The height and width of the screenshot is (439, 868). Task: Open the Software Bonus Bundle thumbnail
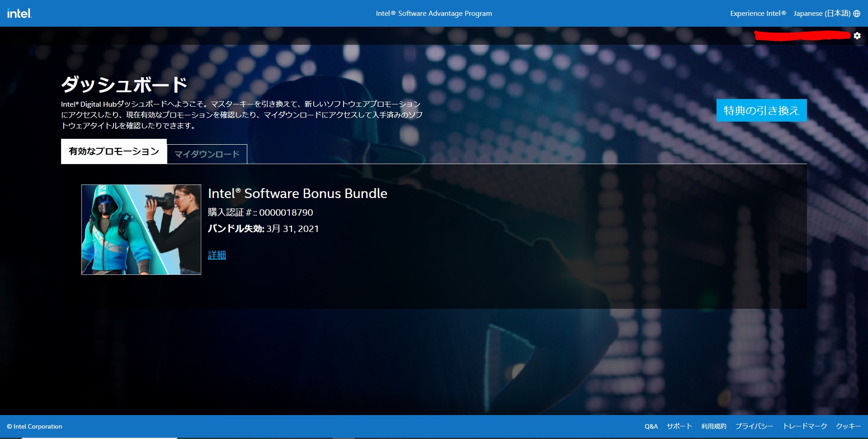point(141,230)
